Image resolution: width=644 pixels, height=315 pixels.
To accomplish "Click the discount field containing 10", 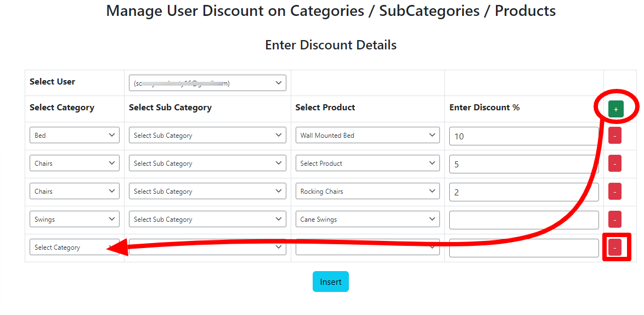I will pyautogui.click(x=524, y=136).
